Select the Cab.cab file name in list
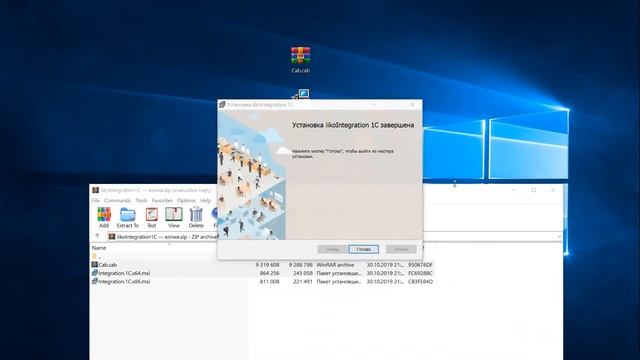The image size is (640, 360). (107, 265)
